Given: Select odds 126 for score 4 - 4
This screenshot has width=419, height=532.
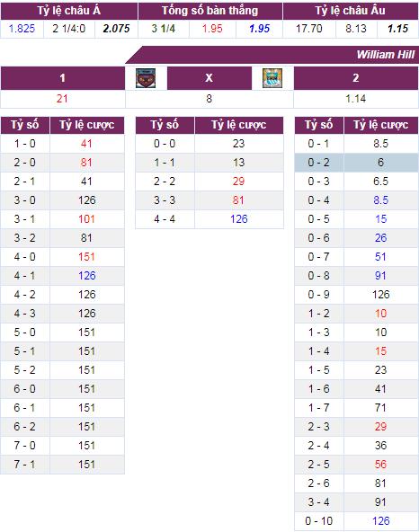Looking at the screenshot, I should tap(238, 219).
